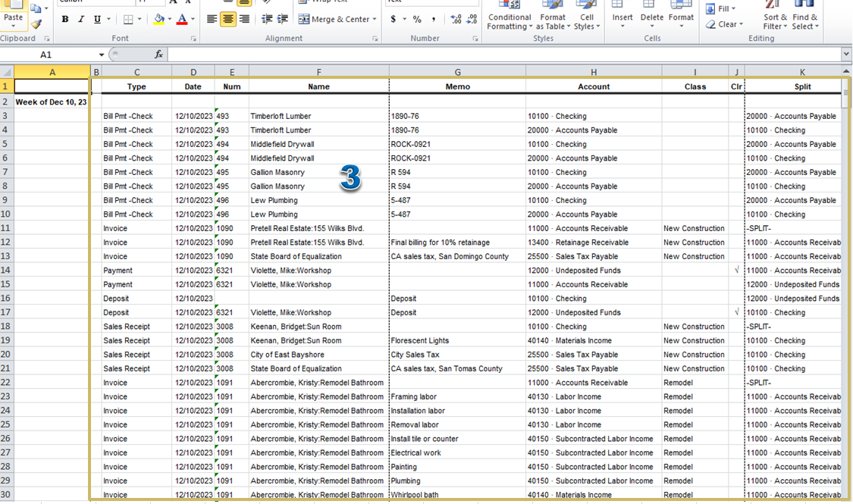The image size is (853, 504).
Task: Open the Fill Color dropdown arrow
Action: 168,19
